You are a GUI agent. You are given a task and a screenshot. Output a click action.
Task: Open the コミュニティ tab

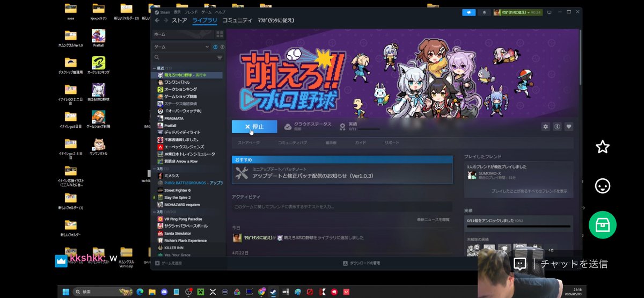237,20
